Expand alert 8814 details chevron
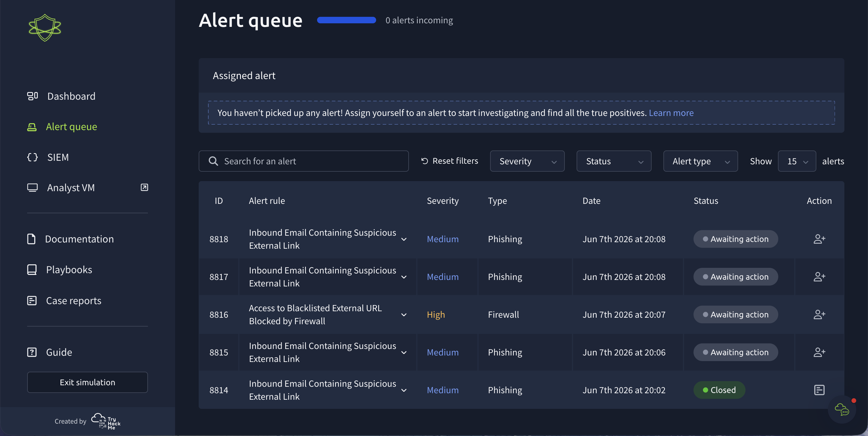The image size is (868, 436). tap(404, 390)
